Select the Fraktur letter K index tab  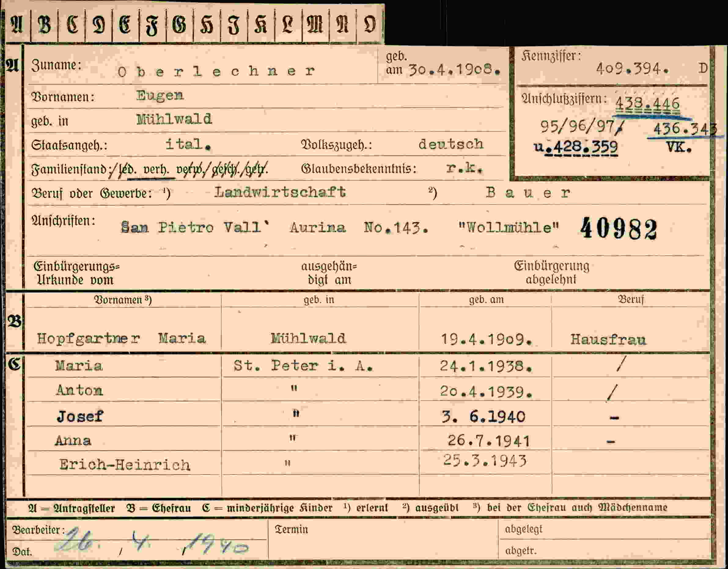pos(261,25)
